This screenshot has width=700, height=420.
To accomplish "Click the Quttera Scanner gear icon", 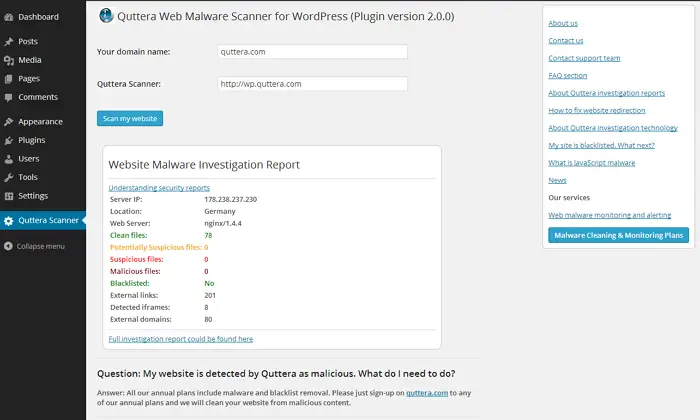I will [x=8, y=220].
